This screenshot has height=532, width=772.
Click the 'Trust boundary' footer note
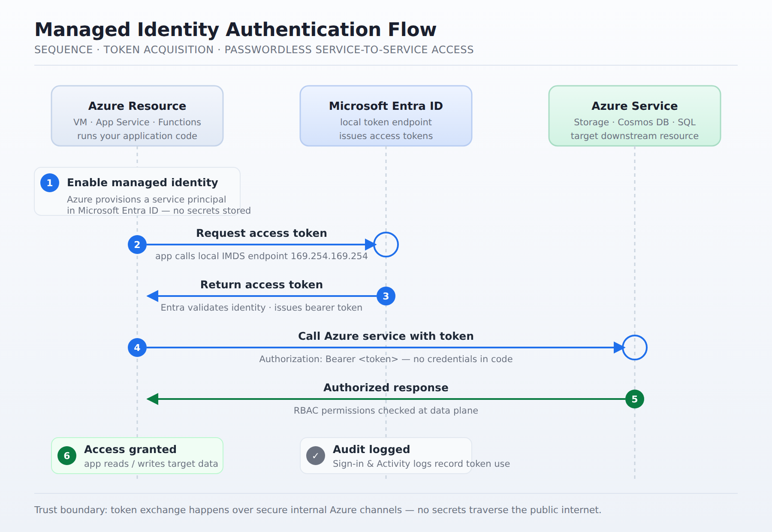coord(318,510)
